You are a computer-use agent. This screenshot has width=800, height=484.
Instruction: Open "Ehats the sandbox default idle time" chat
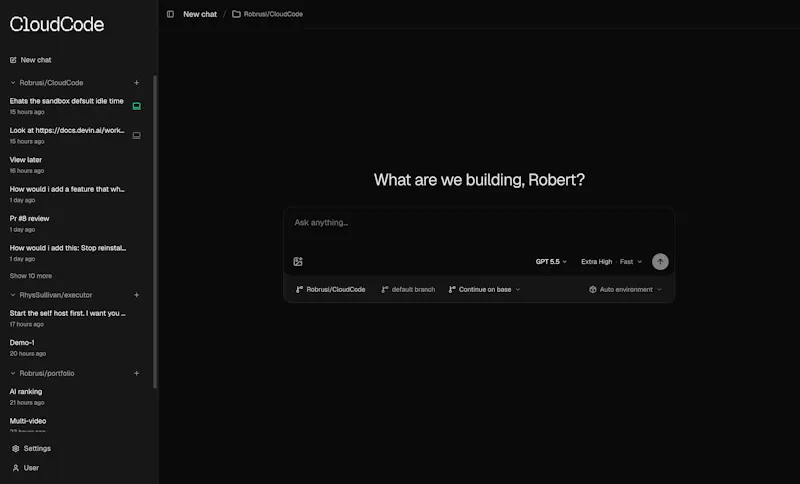(x=69, y=106)
